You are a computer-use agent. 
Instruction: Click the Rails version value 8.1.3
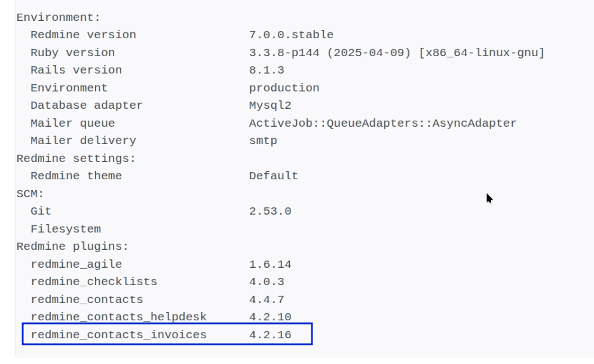(x=267, y=70)
